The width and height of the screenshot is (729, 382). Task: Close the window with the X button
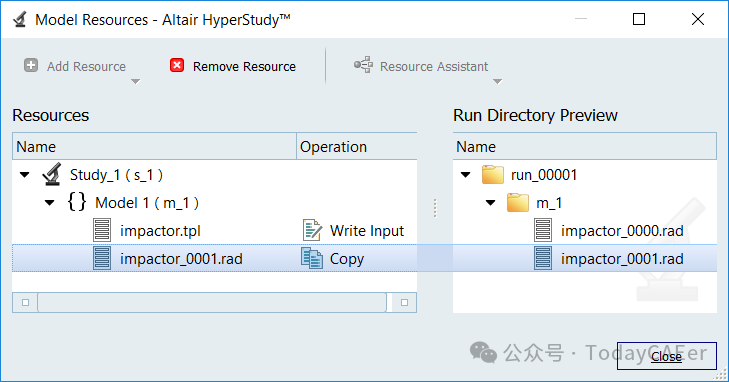pyautogui.click(x=697, y=19)
